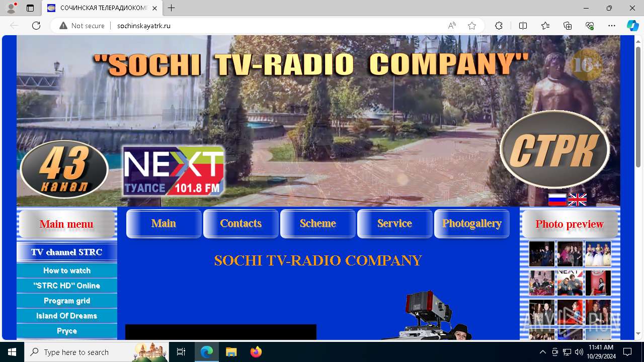The image size is (644, 362).
Task: Open right photo thumbnail in second row
Action: (598, 283)
